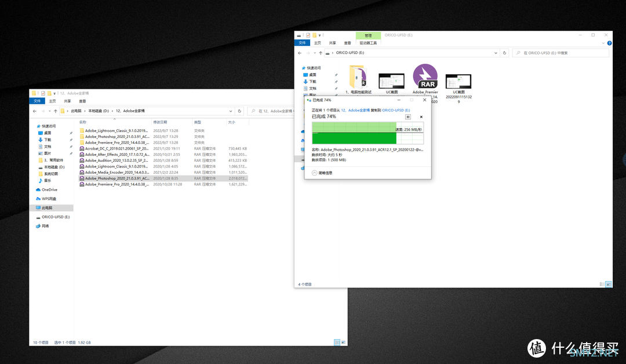The height and width of the screenshot is (364, 626).
Task: Open the 文件 tab in Adobe全家桶 window
Action: (37, 101)
